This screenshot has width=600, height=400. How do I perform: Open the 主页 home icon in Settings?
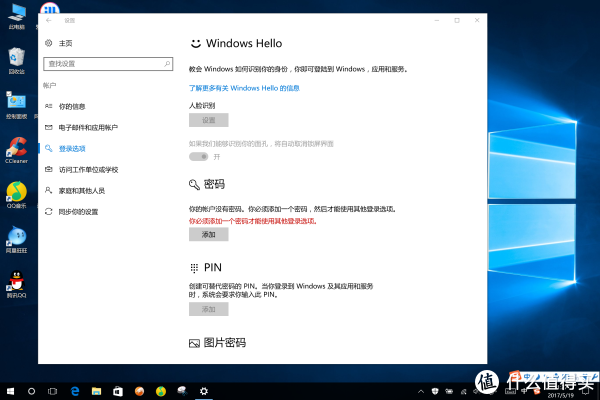(49, 43)
